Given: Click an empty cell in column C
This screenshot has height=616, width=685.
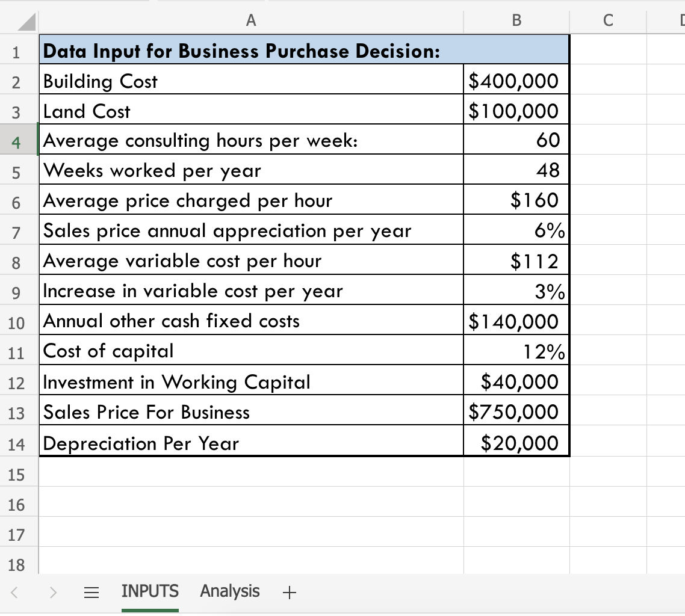Looking at the screenshot, I should pyautogui.click(x=607, y=241).
